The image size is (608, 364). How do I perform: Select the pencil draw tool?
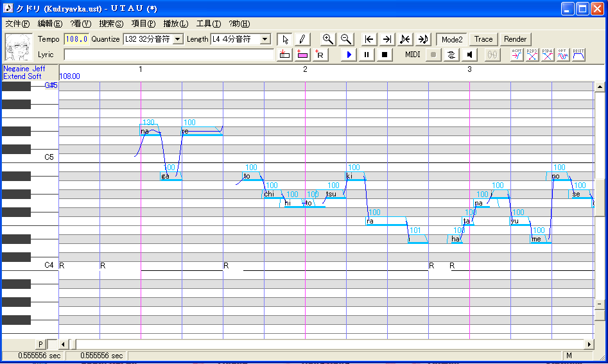click(x=302, y=40)
